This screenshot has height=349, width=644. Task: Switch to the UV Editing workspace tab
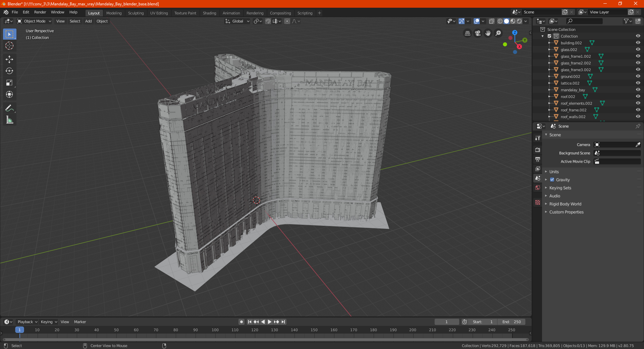(x=159, y=13)
